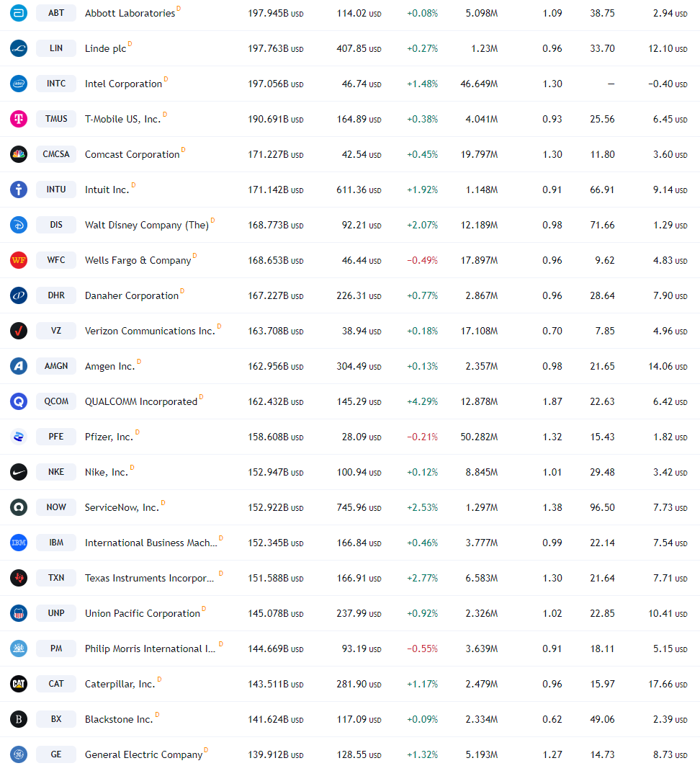Click the Texas Instruments logo icon

pyautogui.click(x=19, y=578)
